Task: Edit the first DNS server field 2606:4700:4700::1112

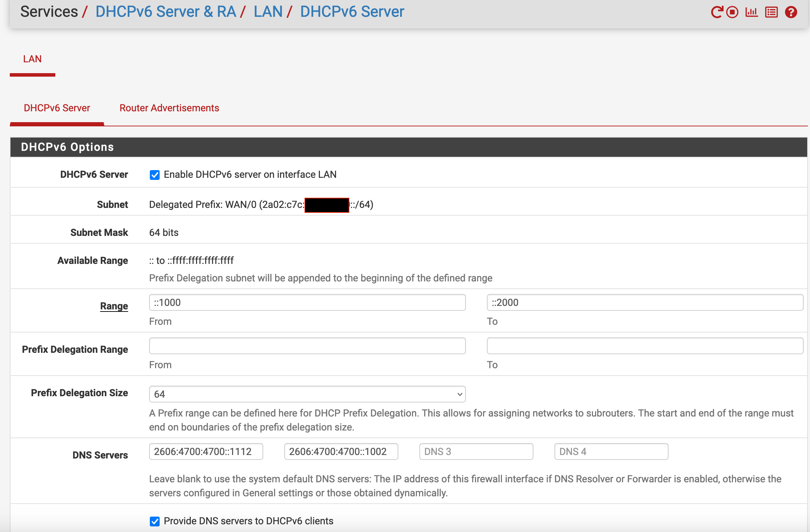Action: click(x=206, y=451)
